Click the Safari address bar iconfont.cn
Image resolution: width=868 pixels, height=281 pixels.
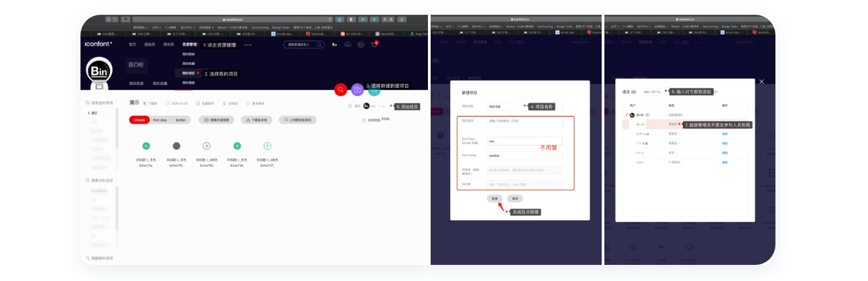point(232,19)
